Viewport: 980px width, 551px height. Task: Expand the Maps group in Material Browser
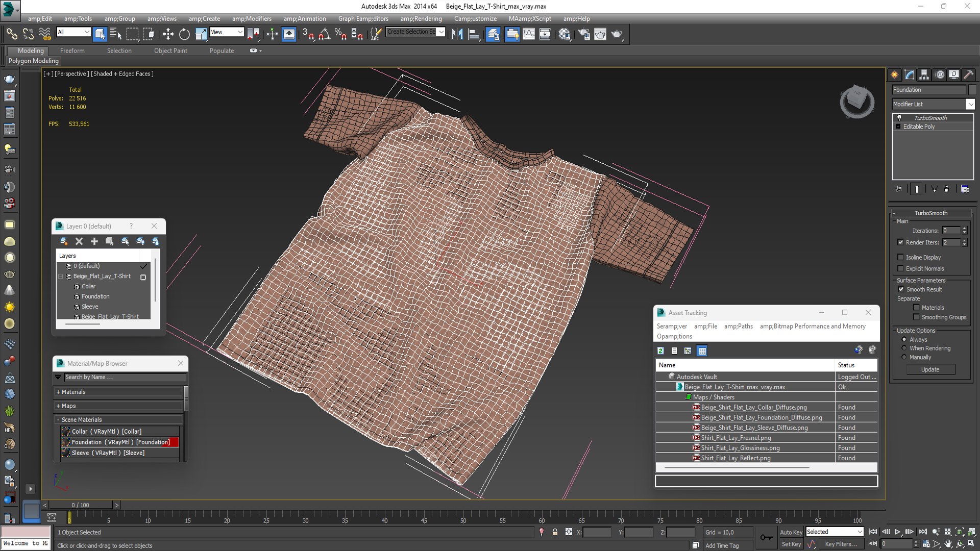pos(118,406)
